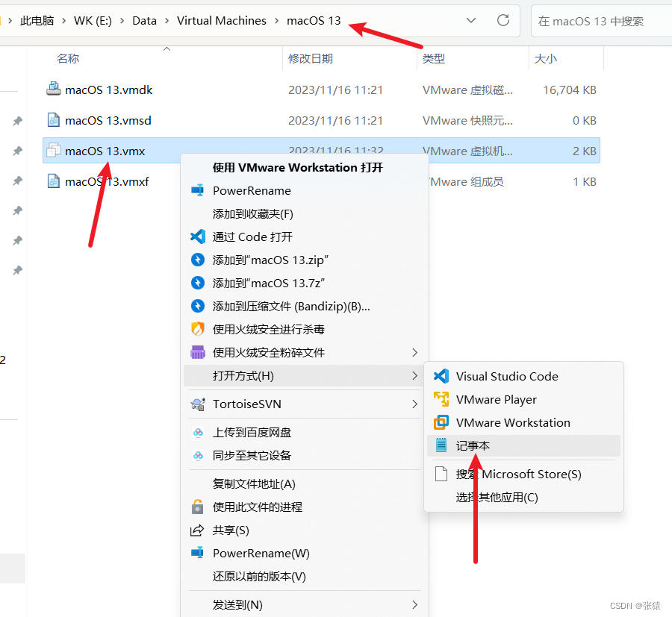Click the Bandizip icon for macOS 13.7z

click(198, 283)
